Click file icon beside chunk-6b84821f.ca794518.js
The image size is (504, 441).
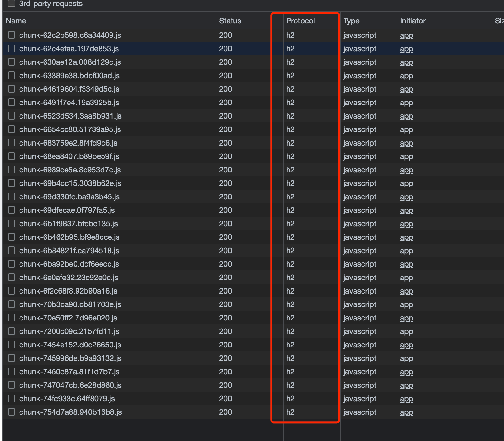(12, 251)
